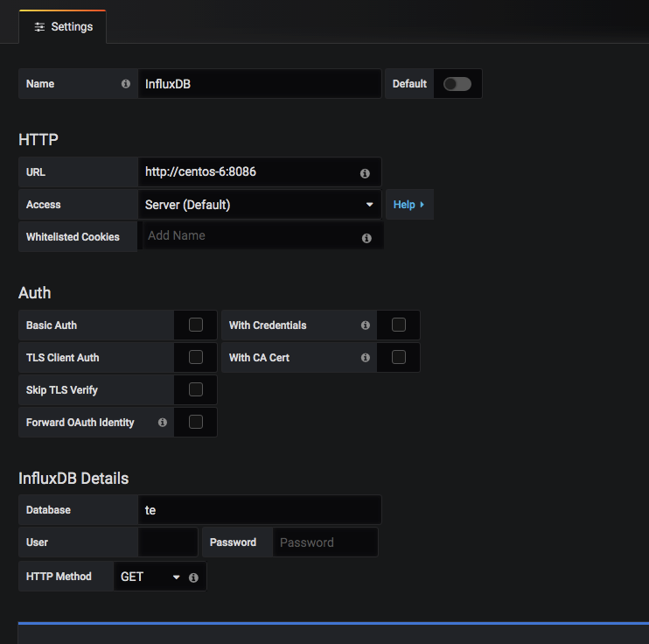The width and height of the screenshot is (649, 644).
Task: Click the Password label
Action: tap(233, 542)
